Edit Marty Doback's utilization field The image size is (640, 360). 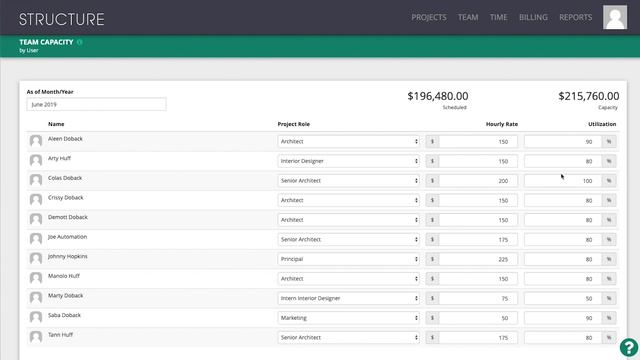[x=563, y=298]
